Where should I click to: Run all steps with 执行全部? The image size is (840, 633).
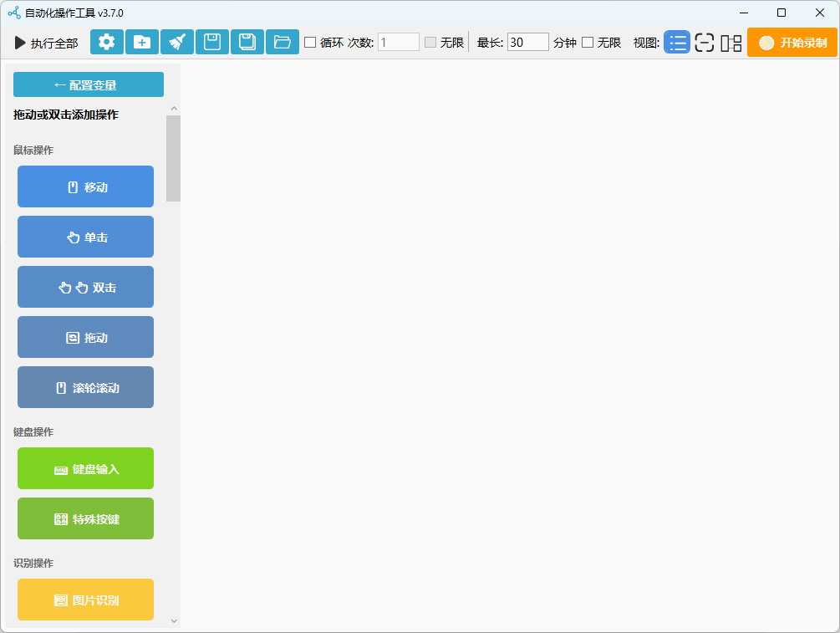tap(46, 43)
